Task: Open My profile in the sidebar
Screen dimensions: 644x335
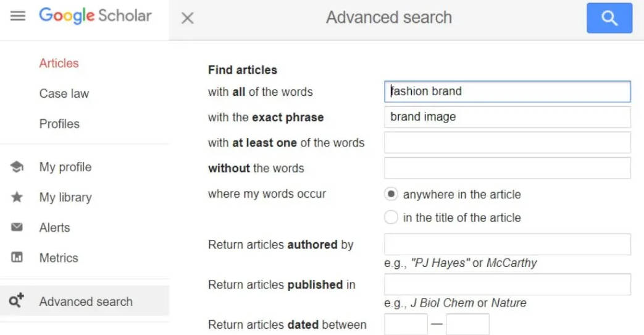Action: (65, 167)
